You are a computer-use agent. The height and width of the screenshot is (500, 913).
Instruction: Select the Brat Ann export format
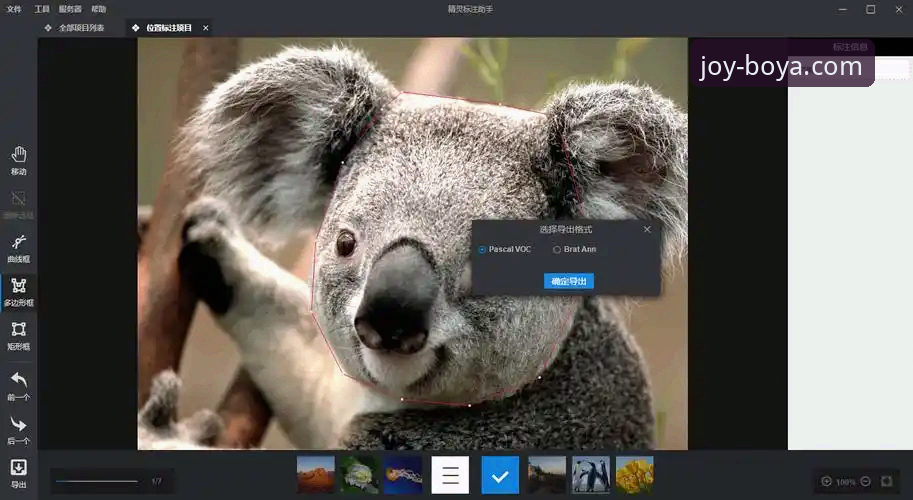(557, 249)
